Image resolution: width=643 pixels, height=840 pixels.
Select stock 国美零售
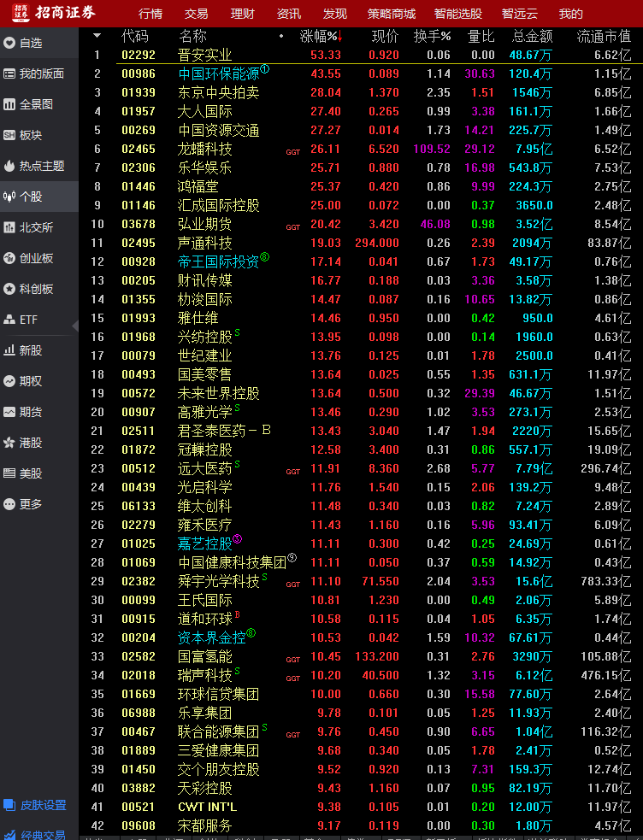pyautogui.click(x=204, y=374)
